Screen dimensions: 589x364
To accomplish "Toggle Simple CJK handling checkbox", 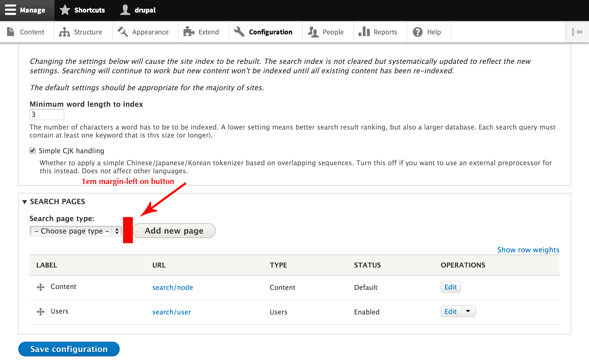I will pos(33,151).
